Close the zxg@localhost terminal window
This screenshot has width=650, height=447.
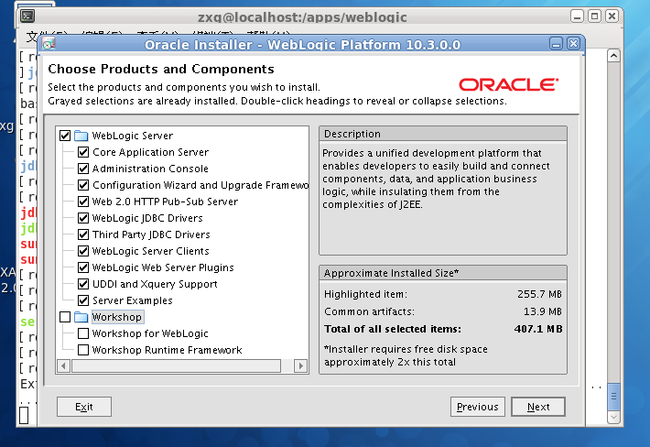(612, 16)
